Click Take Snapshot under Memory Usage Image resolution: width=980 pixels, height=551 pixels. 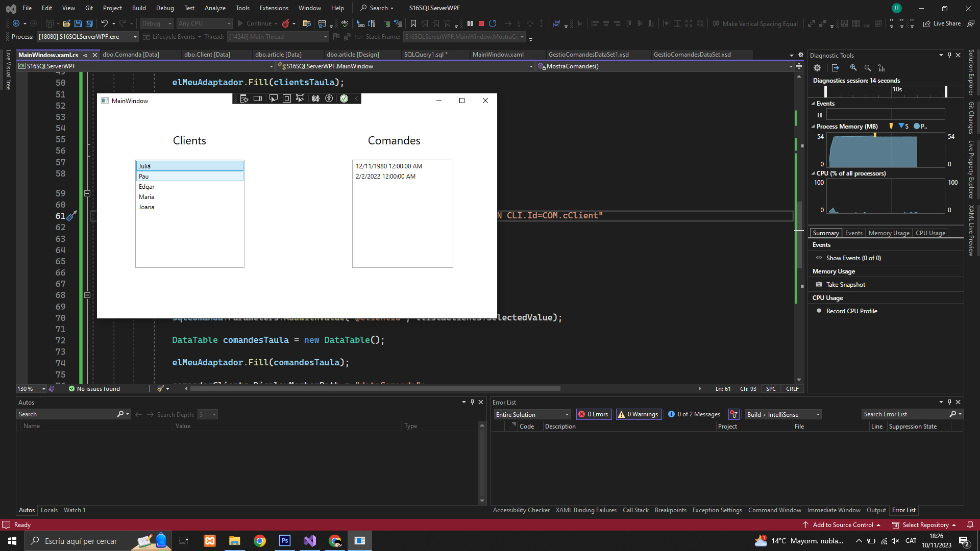point(845,285)
